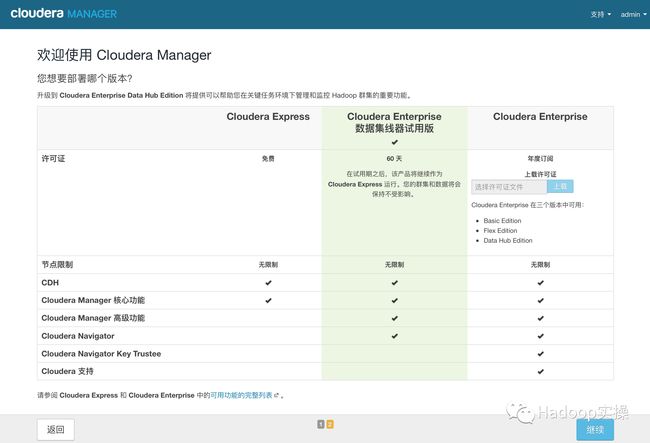650x443 pixels.
Task: Click the Cloudera 支持 row label
Action: (x=67, y=371)
